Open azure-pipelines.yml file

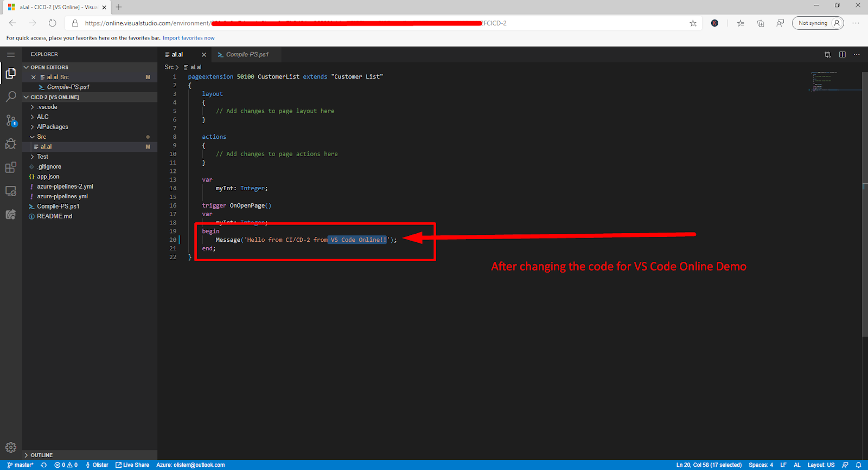pyautogui.click(x=90, y=196)
